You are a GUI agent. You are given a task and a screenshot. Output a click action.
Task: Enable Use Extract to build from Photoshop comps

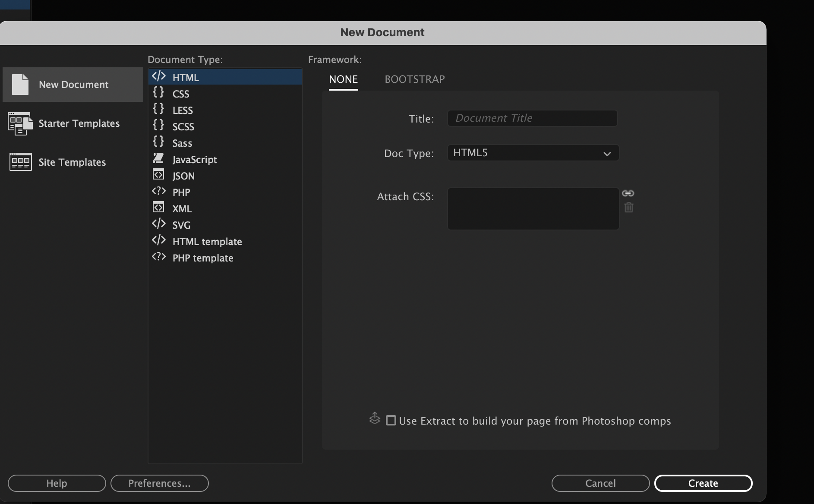pyautogui.click(x=391, y=420)
